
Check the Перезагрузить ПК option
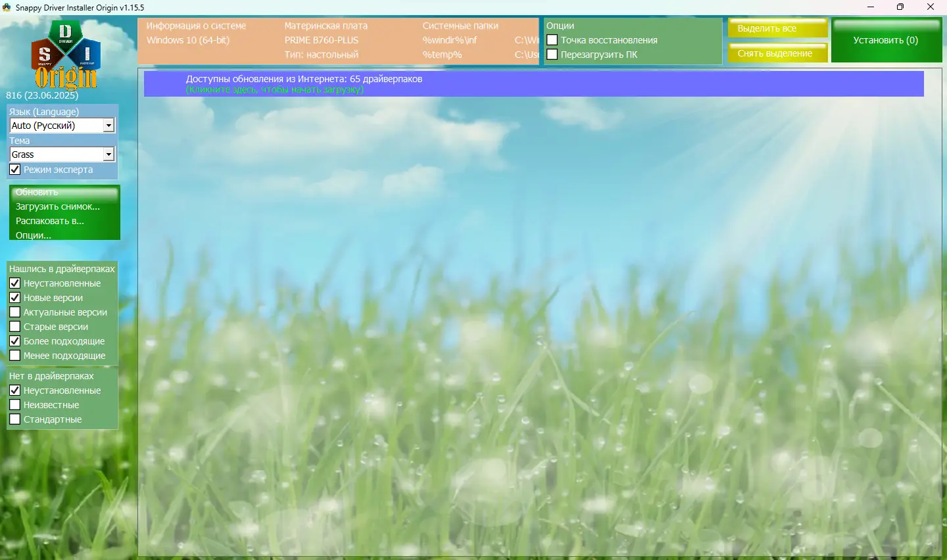point(552,55)
